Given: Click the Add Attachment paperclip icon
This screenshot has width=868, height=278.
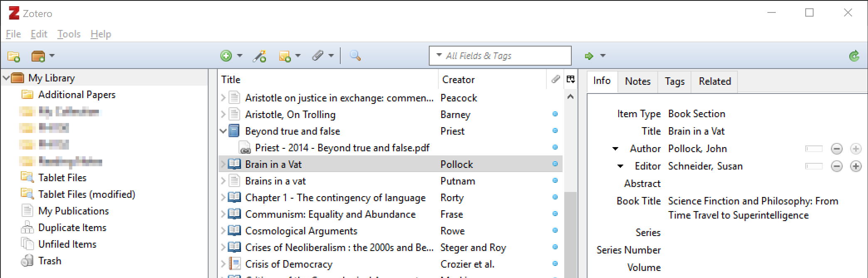Looking at the screenshot, I should point(318,56).
